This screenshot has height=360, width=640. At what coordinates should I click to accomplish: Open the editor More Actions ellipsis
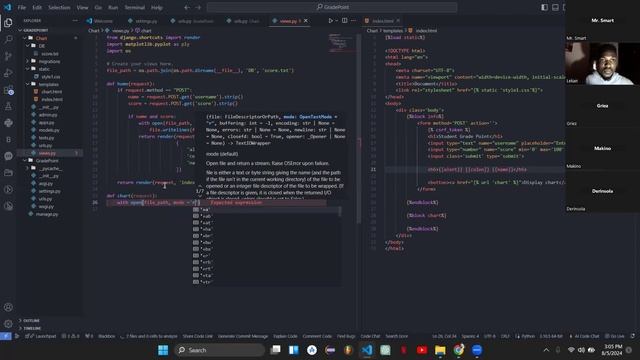point(353,20)
